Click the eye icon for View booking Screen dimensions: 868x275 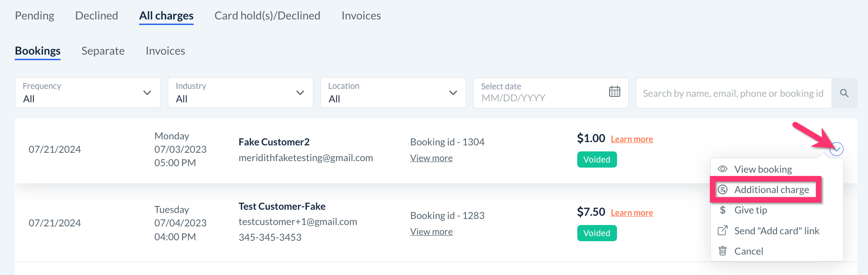(722, 169)
